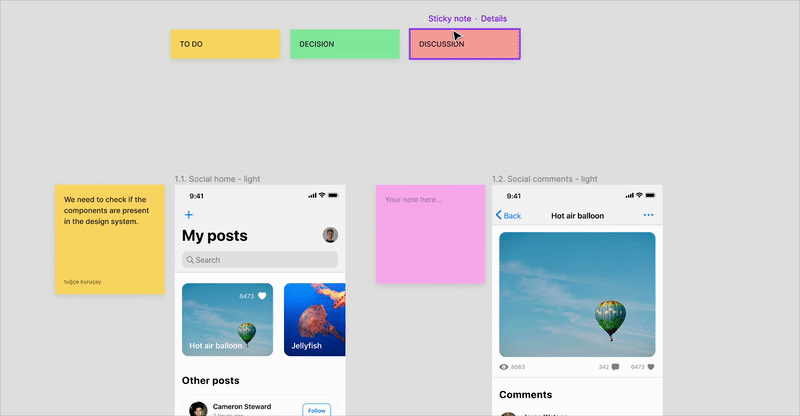This screenshot has width=800, height=416.
Task: Select the yellow design system sticky note
Action: tap(110, 239)
